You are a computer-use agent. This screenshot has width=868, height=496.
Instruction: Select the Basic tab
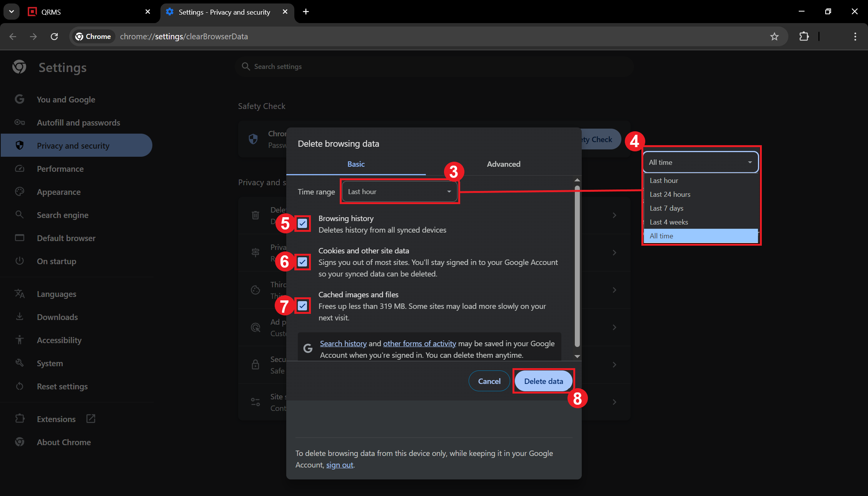click(x=356, y=164)
